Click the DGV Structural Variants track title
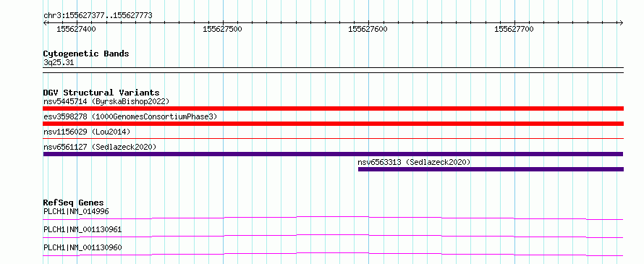 click(101, 93)
